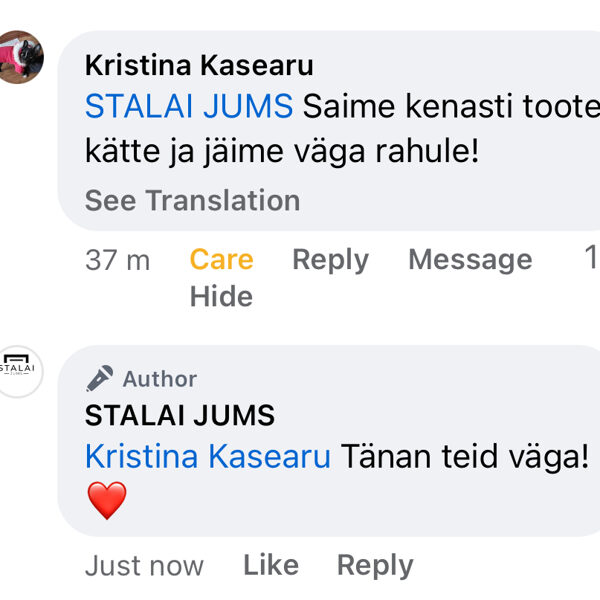Open Kristina Kasearu's profile picture
600x600 pixels.
click(x=21, y=57)
